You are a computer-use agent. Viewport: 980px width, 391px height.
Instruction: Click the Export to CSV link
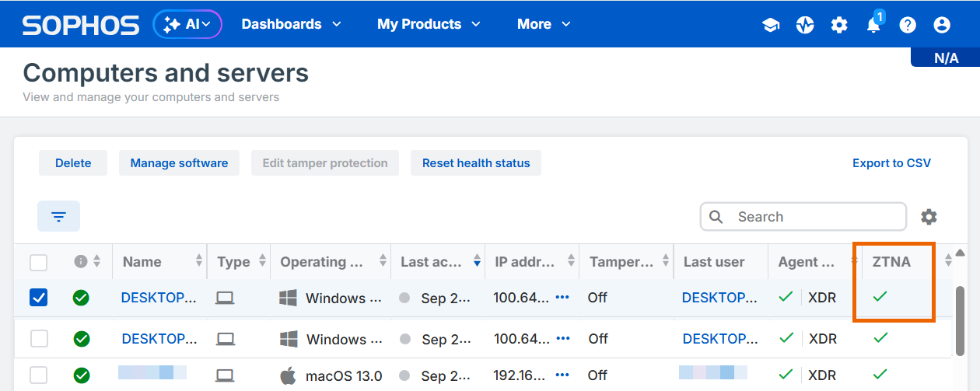coord(891,163)
